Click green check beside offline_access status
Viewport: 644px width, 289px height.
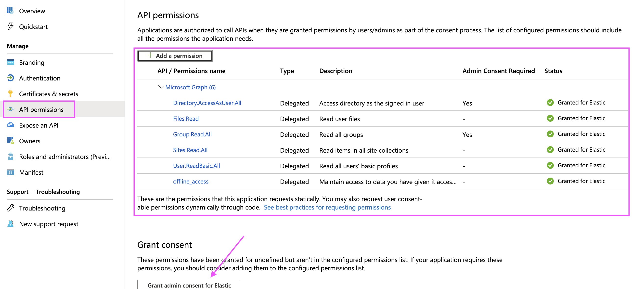(550, 181)
